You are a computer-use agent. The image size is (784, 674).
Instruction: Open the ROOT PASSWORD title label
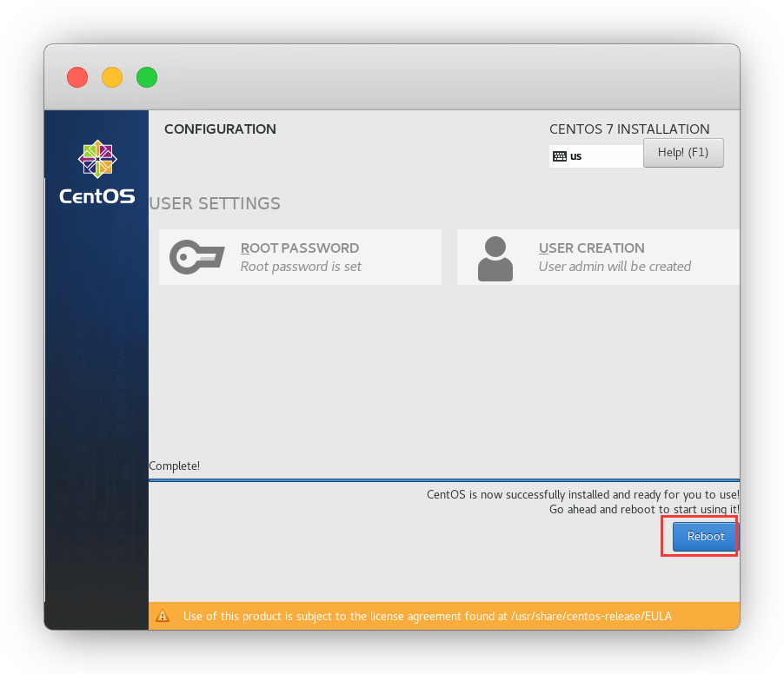point(299,248)
